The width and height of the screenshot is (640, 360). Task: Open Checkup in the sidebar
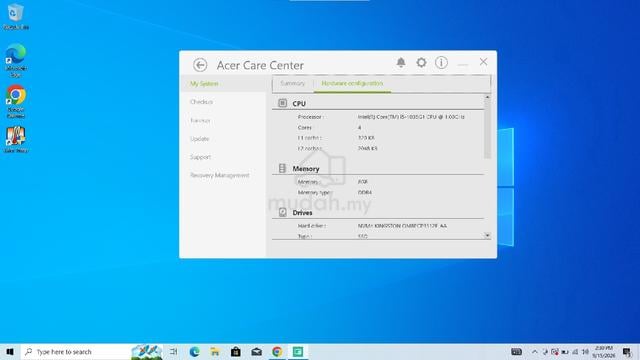tap(201, 102)
